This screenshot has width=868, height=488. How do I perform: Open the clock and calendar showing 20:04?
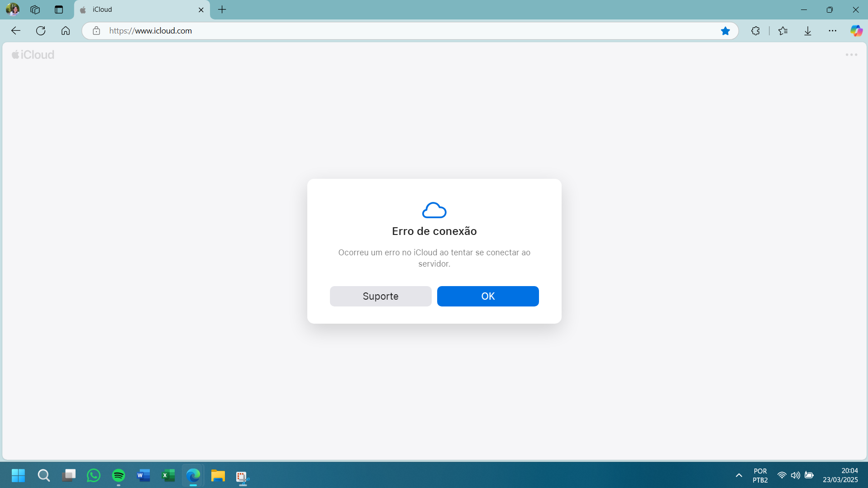tap(840, 475)
